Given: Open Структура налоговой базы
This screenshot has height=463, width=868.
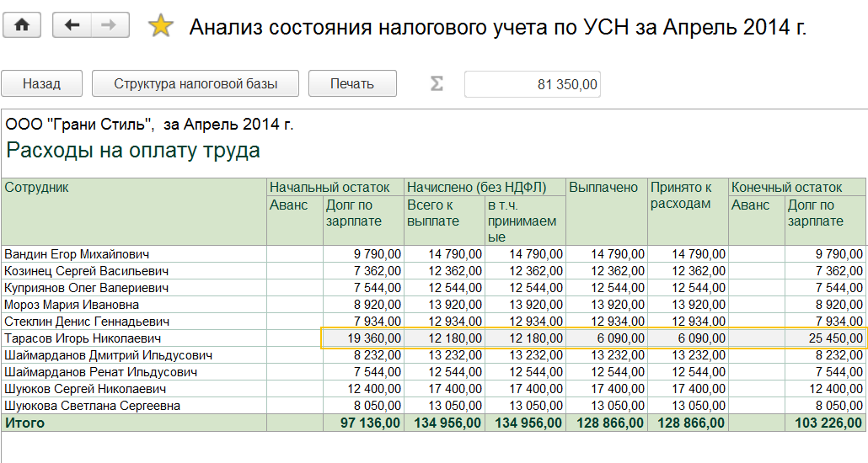Looking at the screenshot, I should tap(195, 83).
